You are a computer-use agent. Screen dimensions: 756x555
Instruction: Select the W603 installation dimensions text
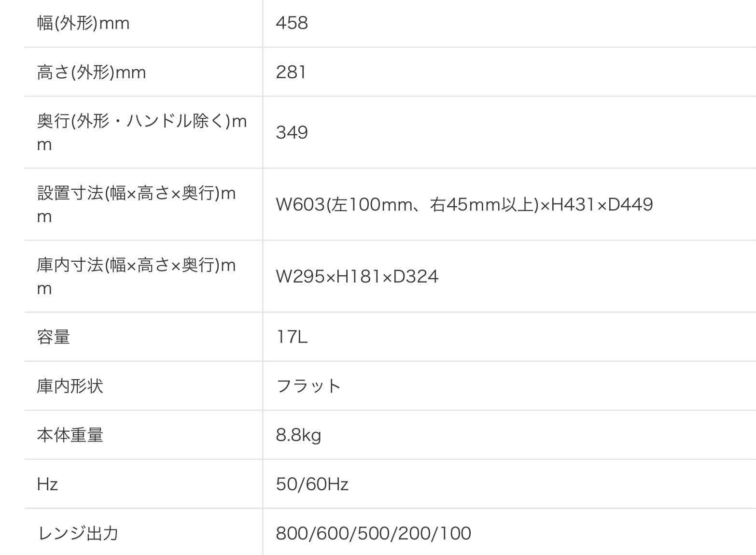click(464, 204)
